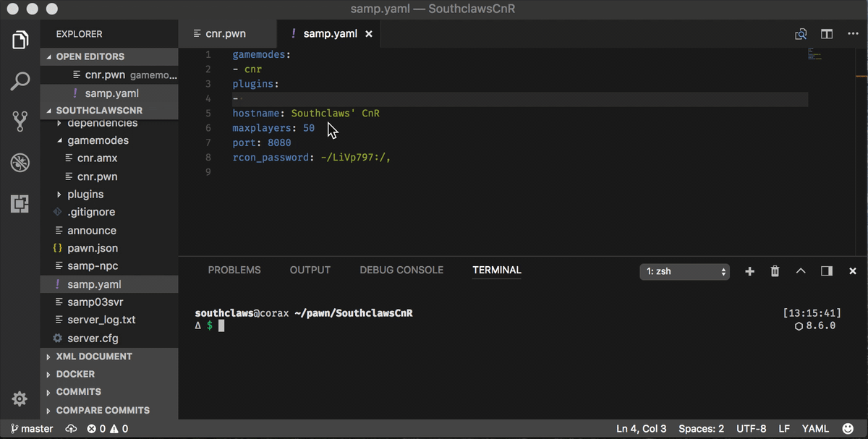
Task: Close the samp.yaml editor tab
Action: [369, 34]
